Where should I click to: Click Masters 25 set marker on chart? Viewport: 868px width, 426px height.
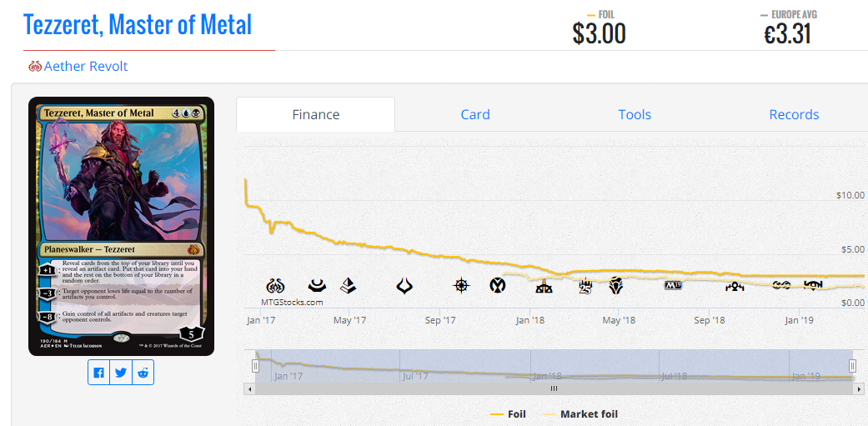click(585, 286)
